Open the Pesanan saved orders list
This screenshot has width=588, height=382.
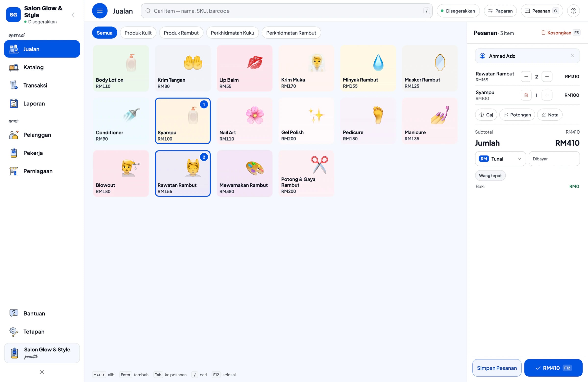(542, 11)
